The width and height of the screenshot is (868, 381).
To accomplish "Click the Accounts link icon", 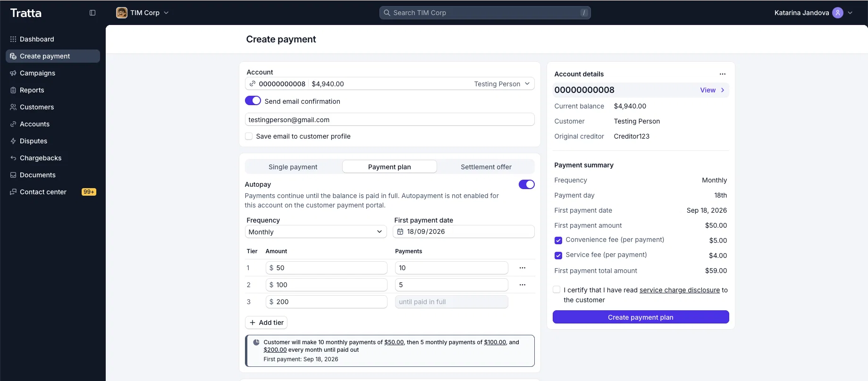I will point(13,124).
